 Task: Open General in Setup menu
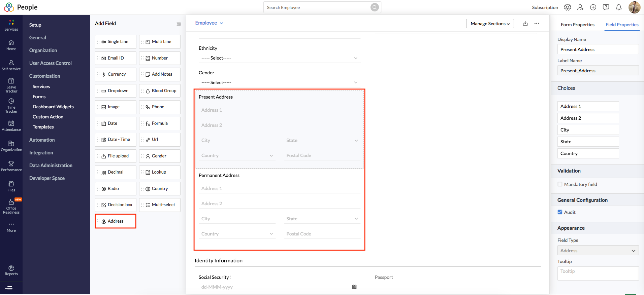(37, 38)
